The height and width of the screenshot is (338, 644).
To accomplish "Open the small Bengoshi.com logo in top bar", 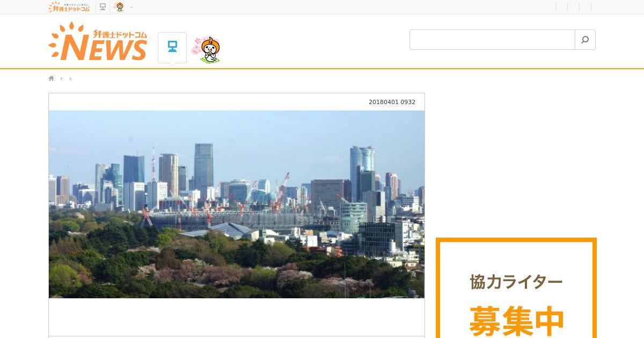I will [x=69, y=7].
